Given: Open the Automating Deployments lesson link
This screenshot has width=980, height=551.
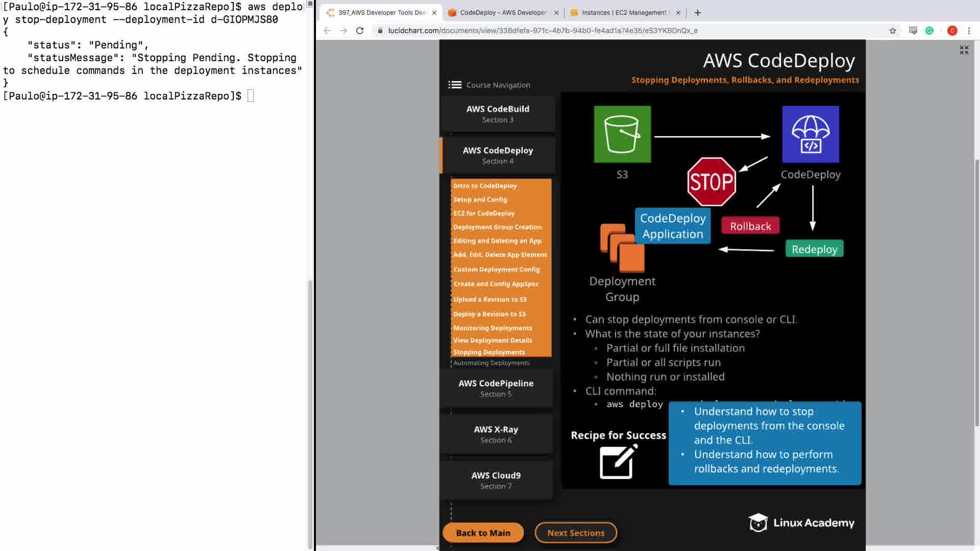Looking at the screenshot, I should pyautogui.click(x=491, y=363).
